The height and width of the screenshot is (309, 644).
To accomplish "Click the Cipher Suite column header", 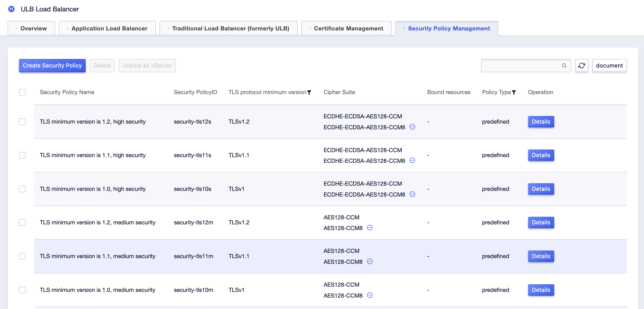I will coord(339,92).
